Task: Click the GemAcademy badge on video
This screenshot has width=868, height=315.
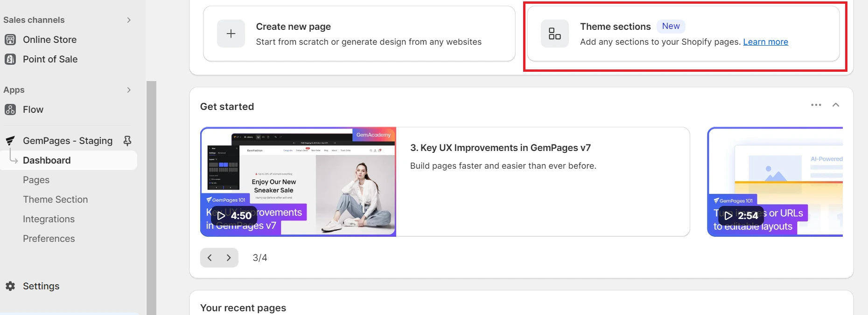Action: [x=373, y=135]
